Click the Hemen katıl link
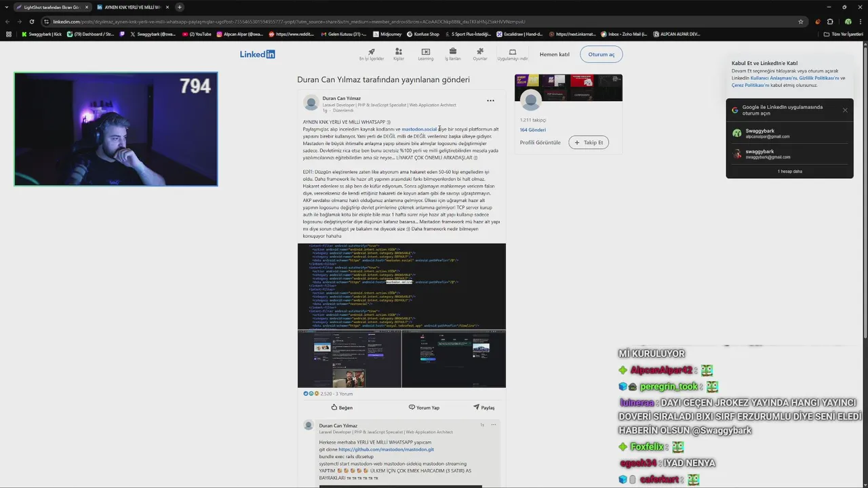This screenshot has height=488, width=868. [554, 54]
